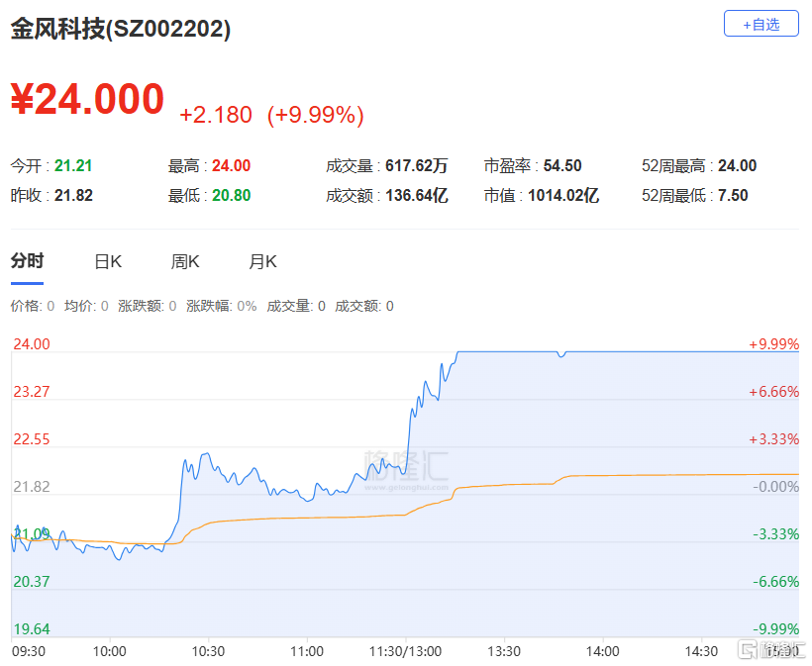This screenshot has height=666, width=812.
Task: Click the 市盈率 54.50 value
Action: tap(562, 166)
